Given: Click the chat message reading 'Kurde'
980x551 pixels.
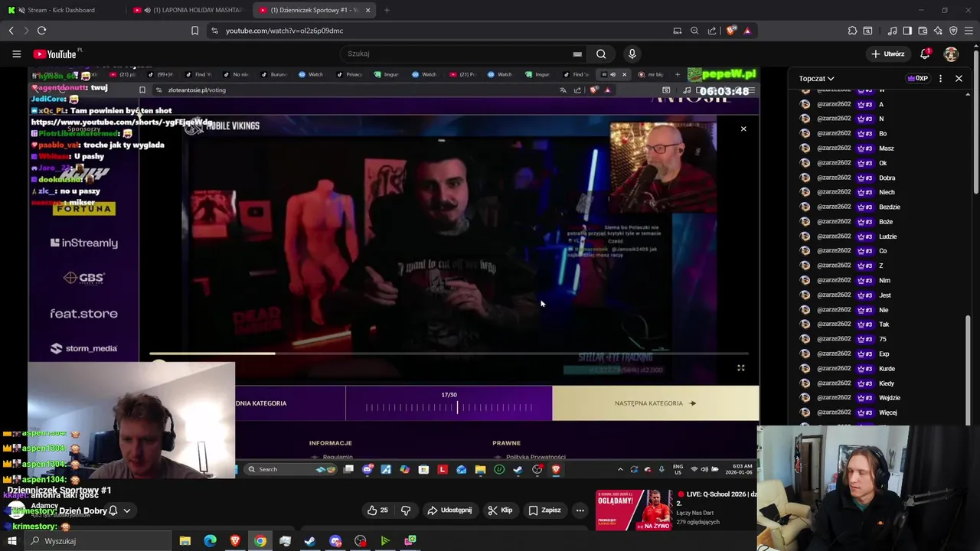Looking at the screenshot, I should pos(887,369).
